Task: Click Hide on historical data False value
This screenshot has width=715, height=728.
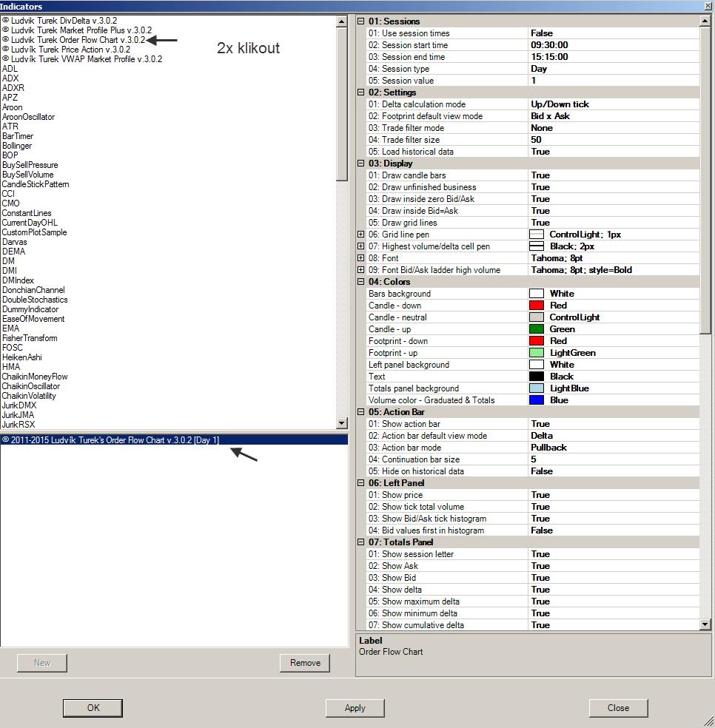Action: coord(614,471)
